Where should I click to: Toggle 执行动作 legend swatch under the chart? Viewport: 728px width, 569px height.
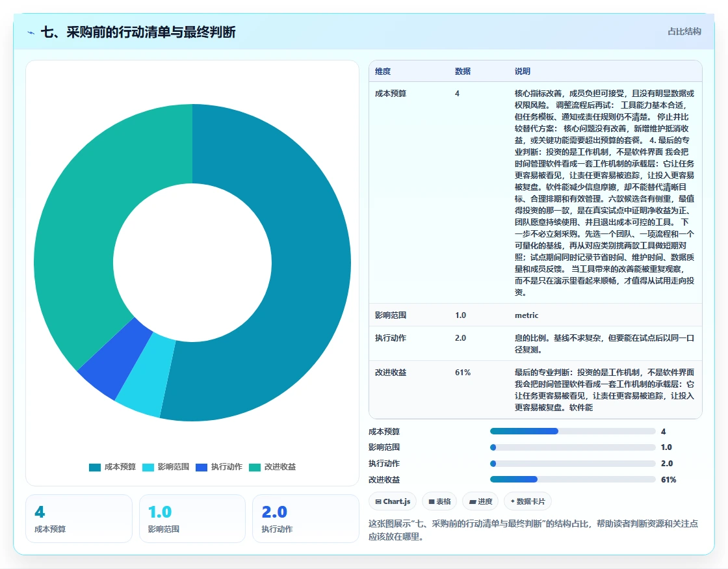point(201,468)
